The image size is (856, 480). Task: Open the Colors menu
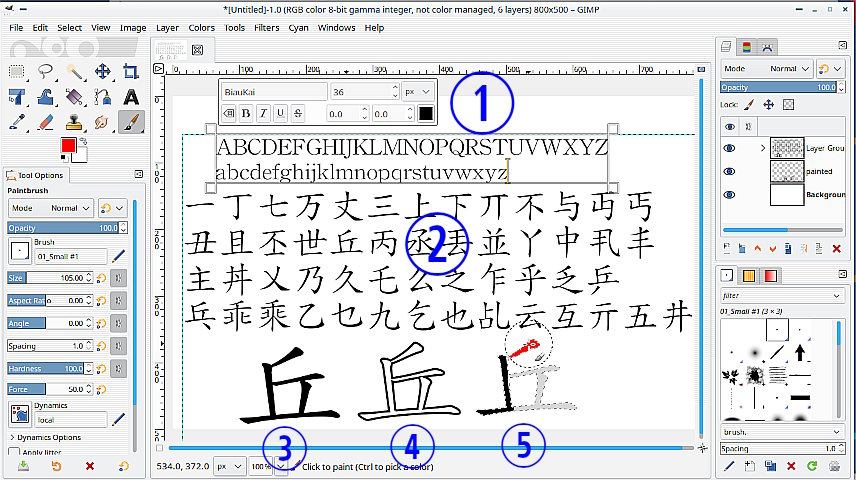[x=201, y=28]
